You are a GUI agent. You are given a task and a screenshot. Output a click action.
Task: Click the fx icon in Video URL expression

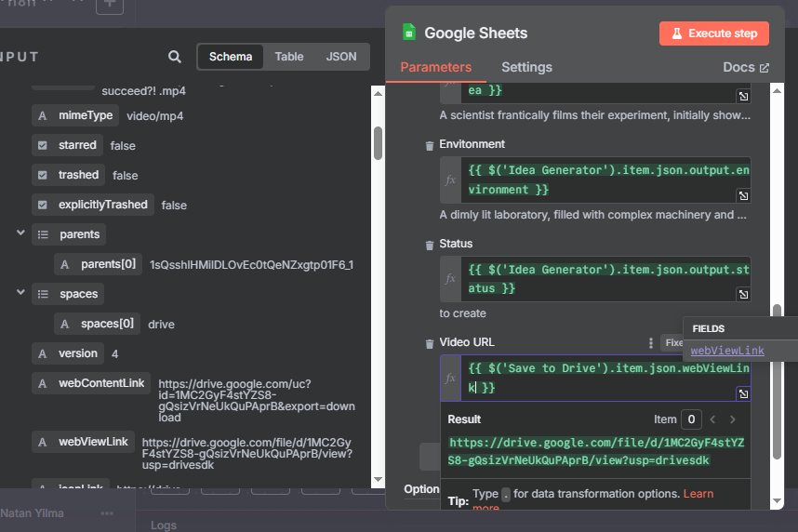pos(450,378)
